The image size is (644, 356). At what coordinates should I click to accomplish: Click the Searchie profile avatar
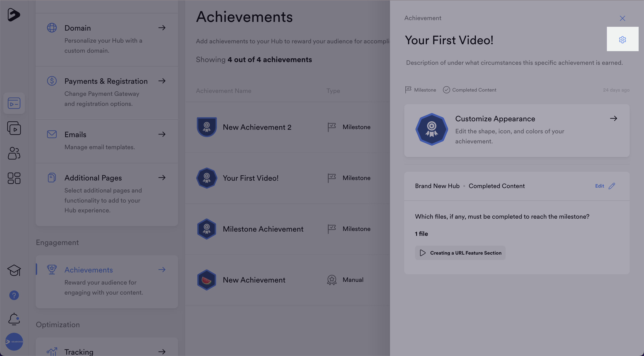click(14, 341)
